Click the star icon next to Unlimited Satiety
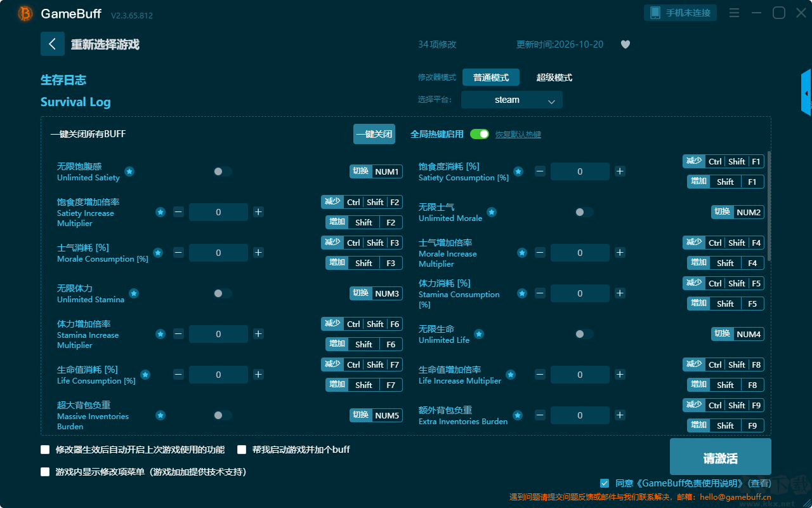 click(129, 171)
